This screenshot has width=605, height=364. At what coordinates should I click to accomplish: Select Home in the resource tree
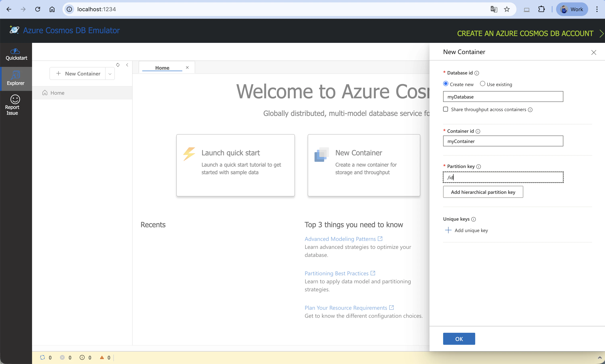(x=82, y=93)
